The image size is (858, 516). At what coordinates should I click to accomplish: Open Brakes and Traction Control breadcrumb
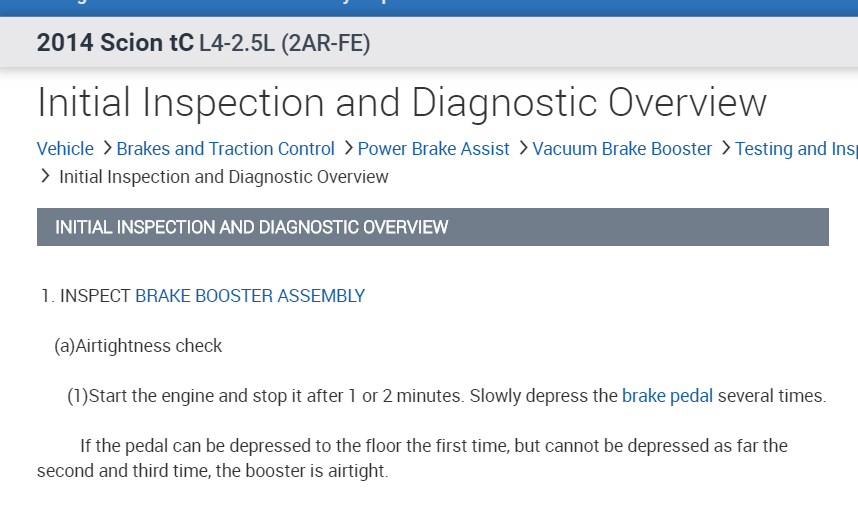225,149
